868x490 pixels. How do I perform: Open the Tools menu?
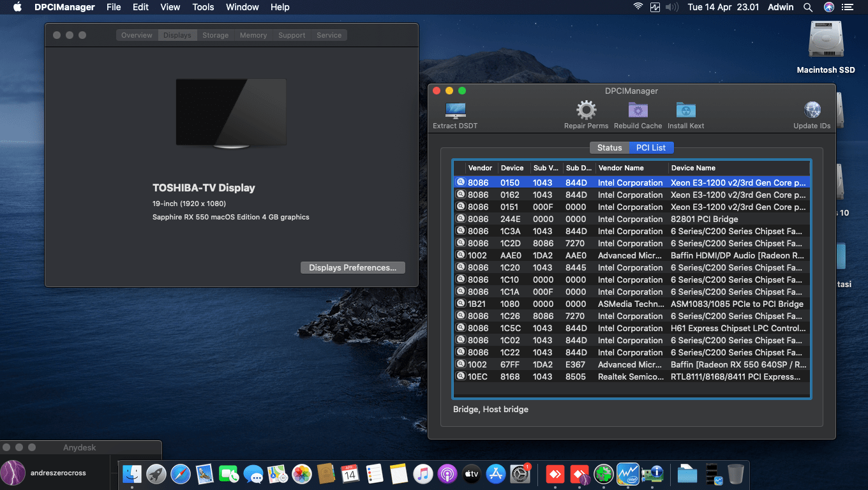203,7
